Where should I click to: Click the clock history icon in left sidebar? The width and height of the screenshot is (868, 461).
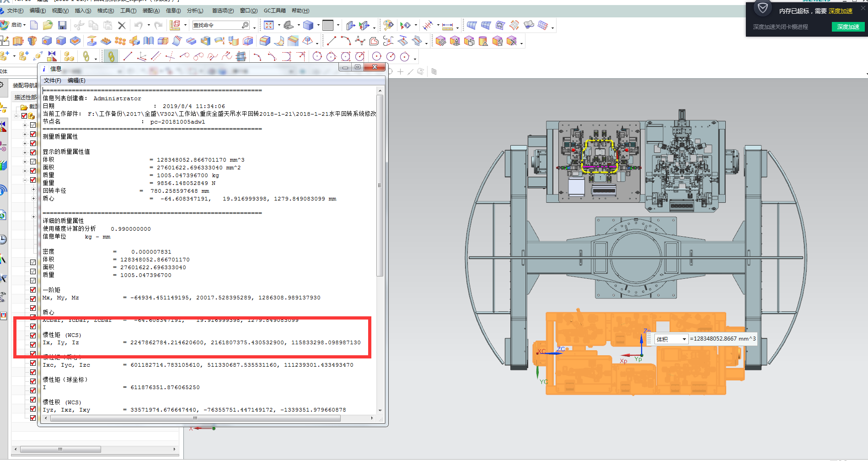[x=3, y=239]
